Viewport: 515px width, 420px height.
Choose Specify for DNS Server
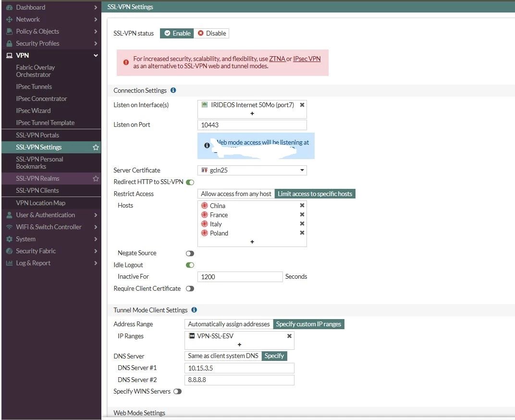(x=274, y=356)
